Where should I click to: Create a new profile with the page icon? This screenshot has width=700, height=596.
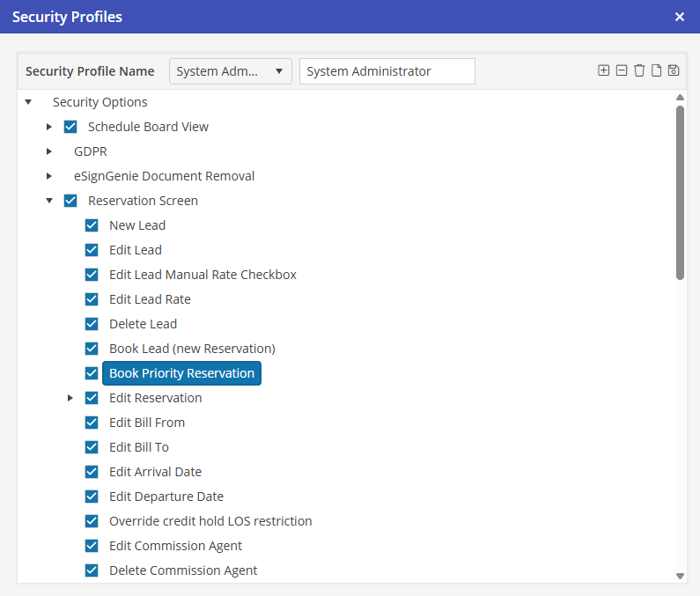click(x=656, y=70)
